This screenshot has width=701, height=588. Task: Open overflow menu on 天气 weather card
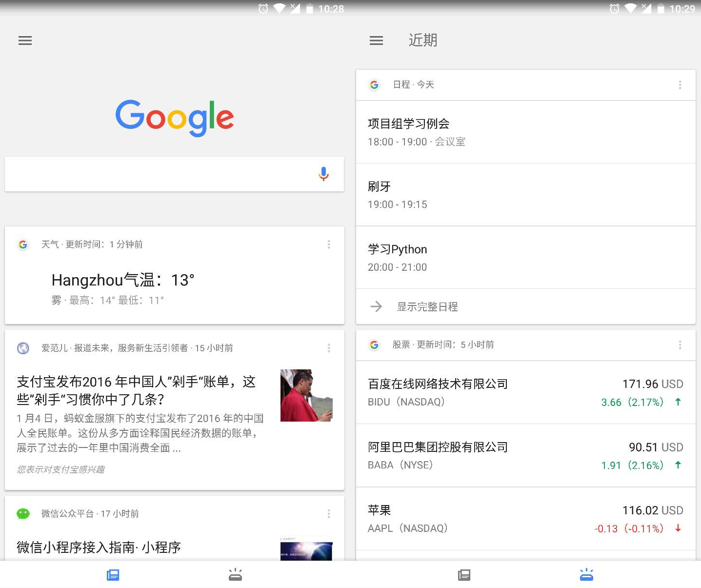(x=329, y=244)
